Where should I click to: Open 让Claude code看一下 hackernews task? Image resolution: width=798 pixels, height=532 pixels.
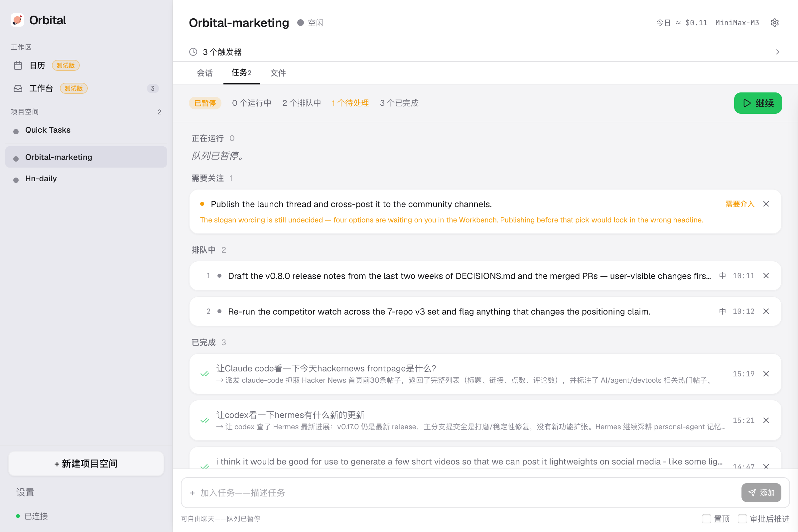coord(485,374)
